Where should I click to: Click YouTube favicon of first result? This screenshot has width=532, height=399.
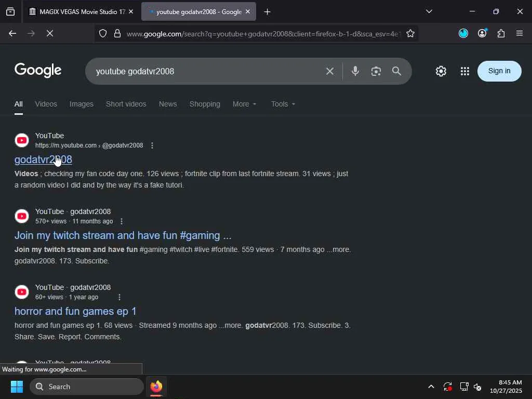(22, 140)
